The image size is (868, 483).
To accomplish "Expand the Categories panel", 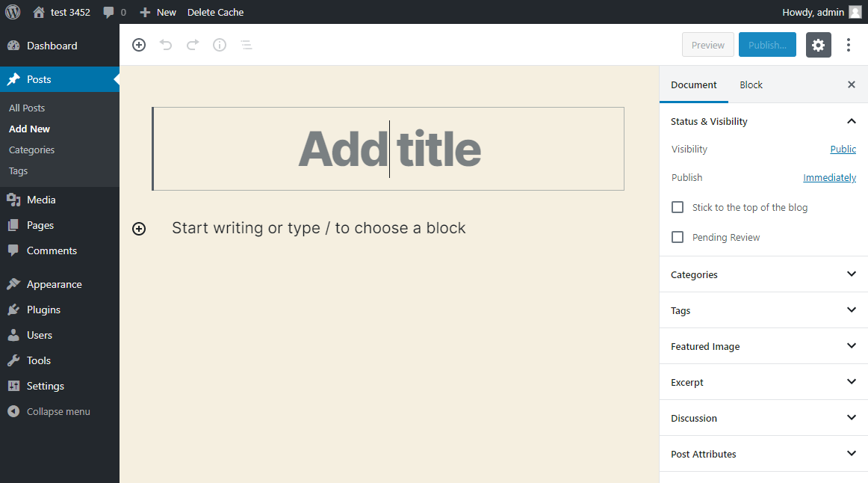I will point(763,274).
